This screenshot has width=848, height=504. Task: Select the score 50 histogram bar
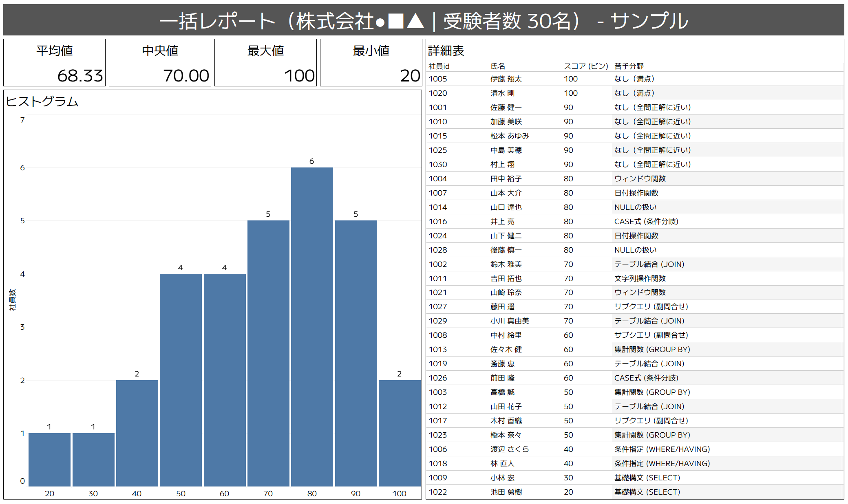point(181,380)
